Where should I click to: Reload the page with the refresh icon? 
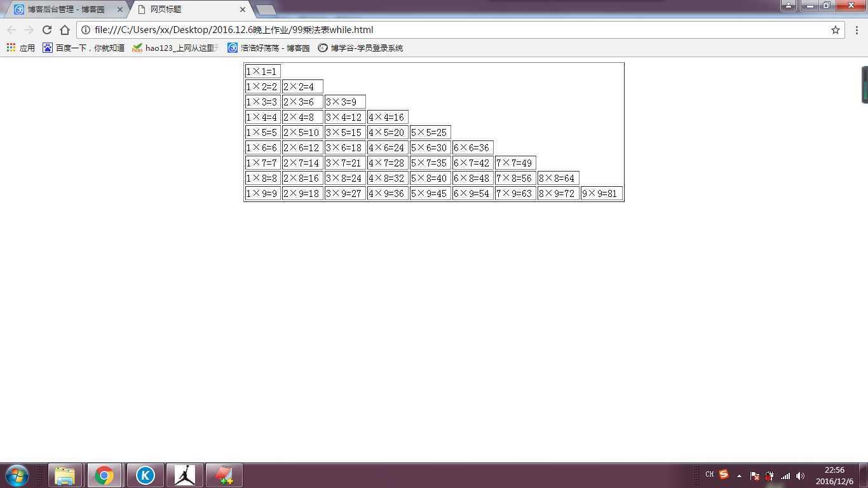click(47, 30)
